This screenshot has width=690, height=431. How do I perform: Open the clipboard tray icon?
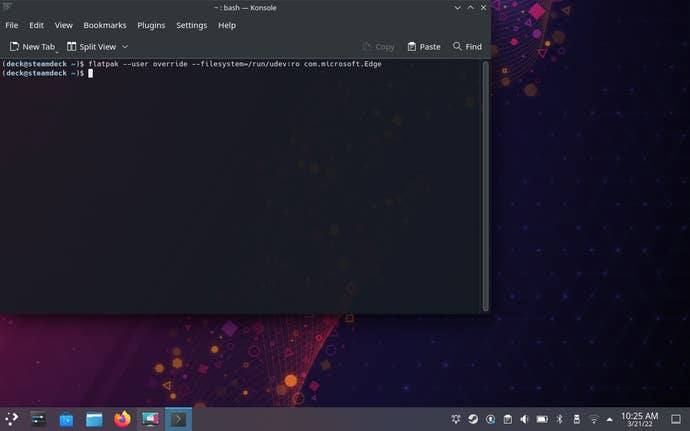coord(507,419)
